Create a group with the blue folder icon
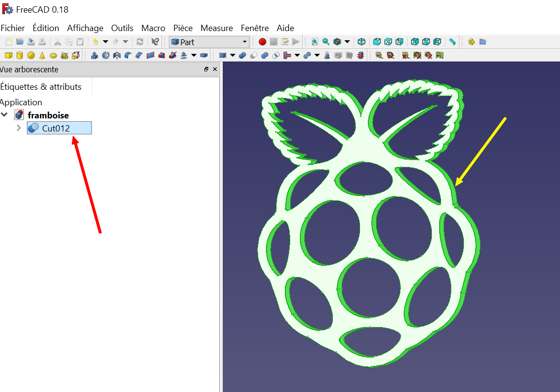This screenshot has height=392, width=560. tap(483, 42)
